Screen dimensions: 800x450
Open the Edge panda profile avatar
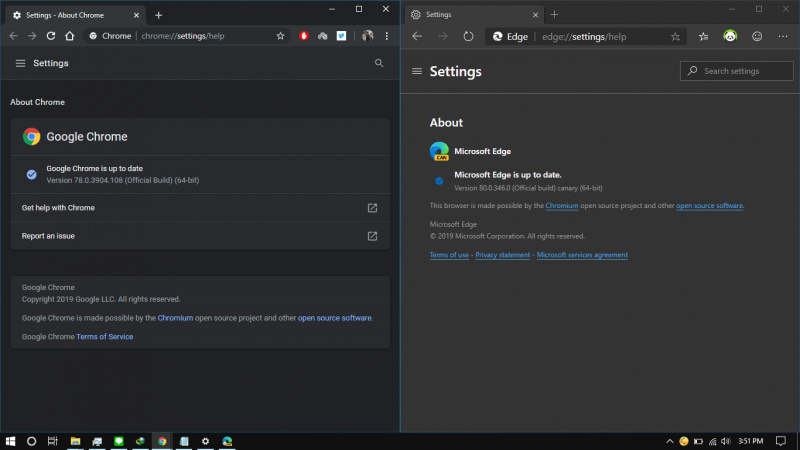[x=730, y=36]
